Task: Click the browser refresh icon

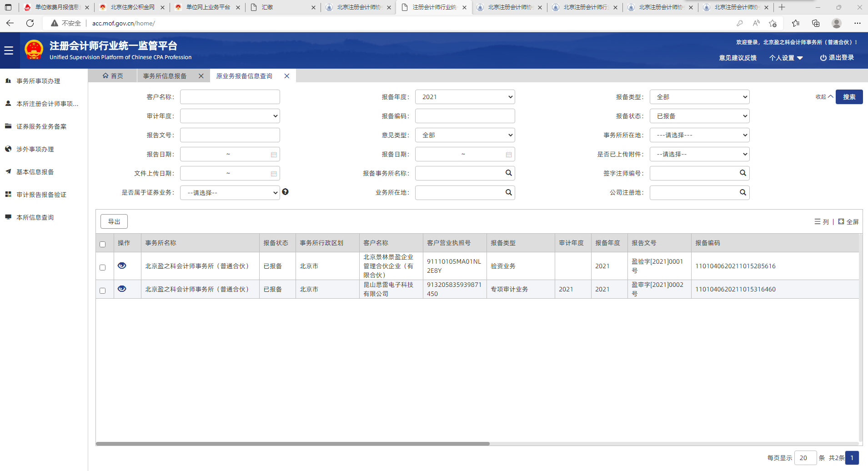Action: [30, 23]
